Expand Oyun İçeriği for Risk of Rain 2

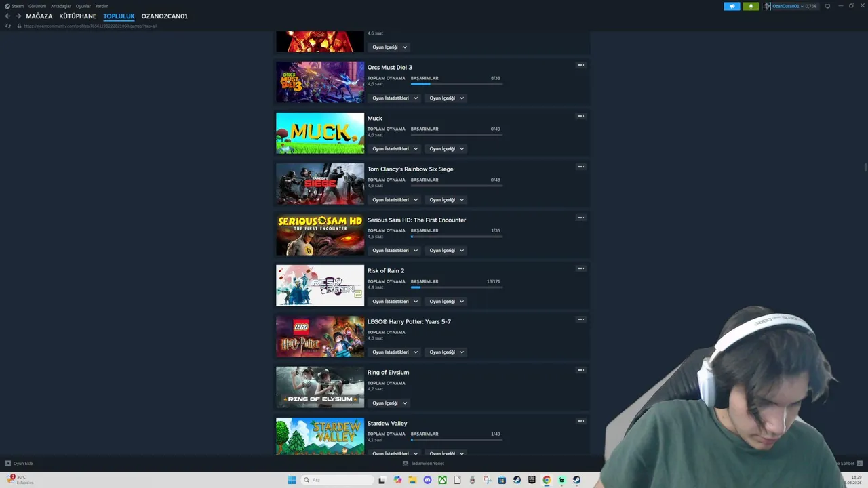[447, 302]
